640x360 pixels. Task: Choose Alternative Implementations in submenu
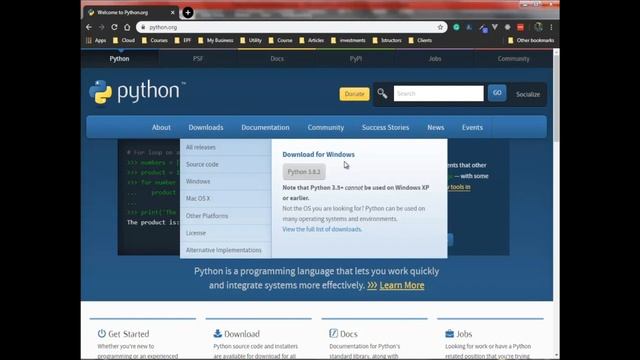point(226,250)
